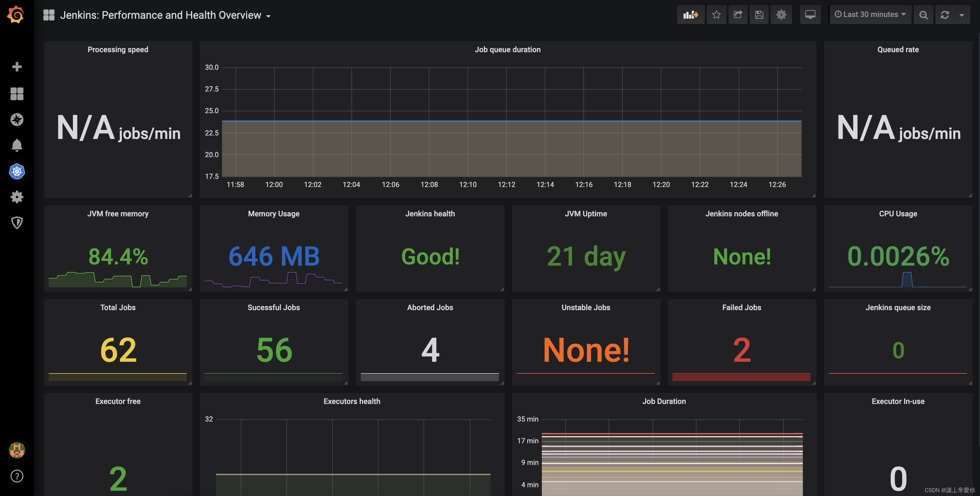Open the Total Jobs panel title menu

pyautogui.click(x=118, y=307)
